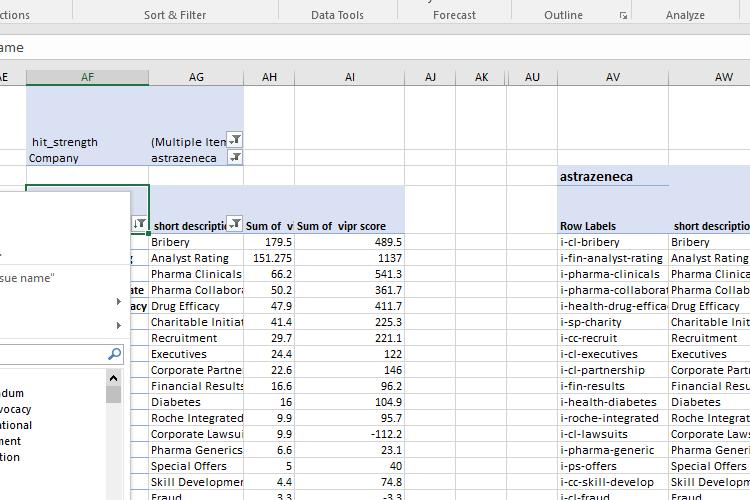The height and width of the screenshot is (500, 750).
Task: Select the i-cc-recruit row label
Action: (613, 338)
